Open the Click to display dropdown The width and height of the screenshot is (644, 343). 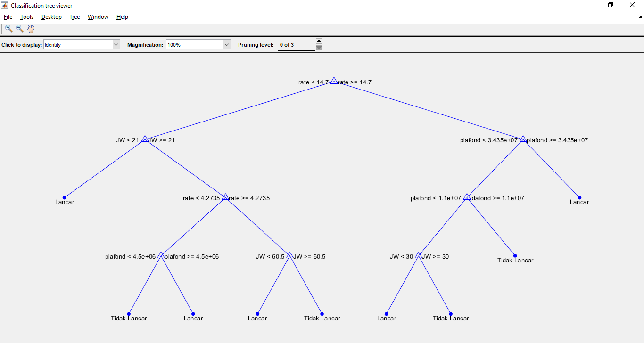point(82,45)
